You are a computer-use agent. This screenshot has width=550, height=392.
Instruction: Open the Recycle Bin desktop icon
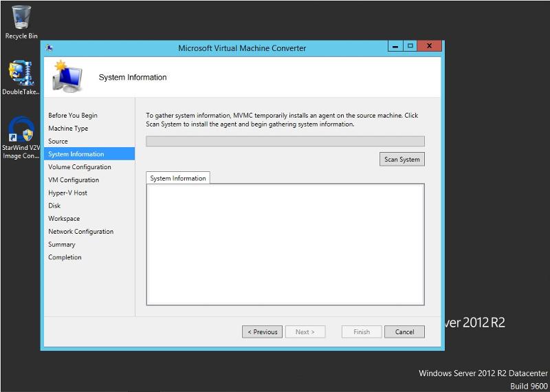pos(21,22)
